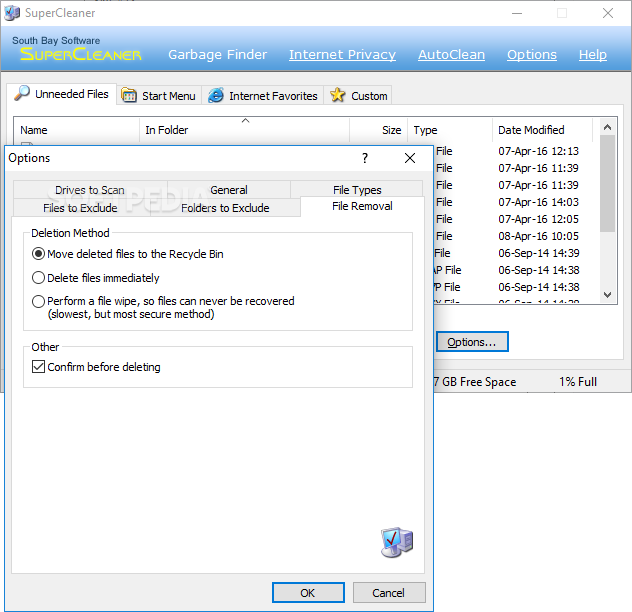The image size is (632, 612).
Task: Sort by the In Folder column header
Action: pyautogui.click(x=244, y=130)
